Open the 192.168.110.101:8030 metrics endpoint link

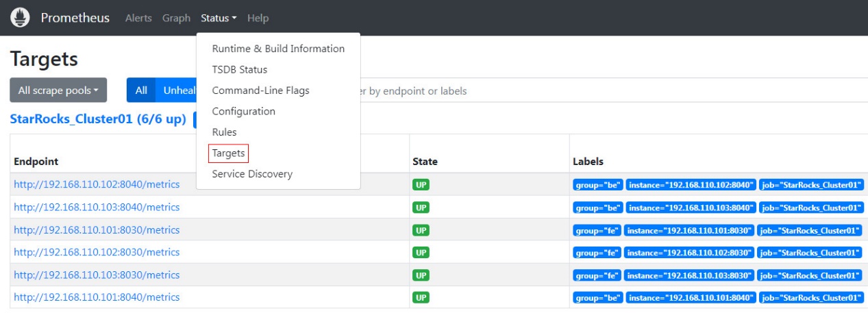tap(97, 230)
